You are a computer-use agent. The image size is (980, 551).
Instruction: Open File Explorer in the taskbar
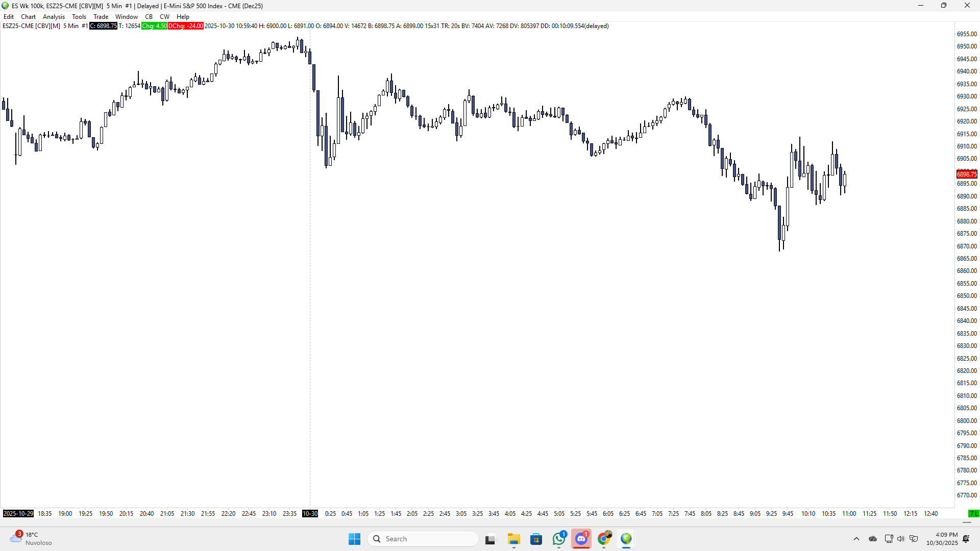pos(513,539)
